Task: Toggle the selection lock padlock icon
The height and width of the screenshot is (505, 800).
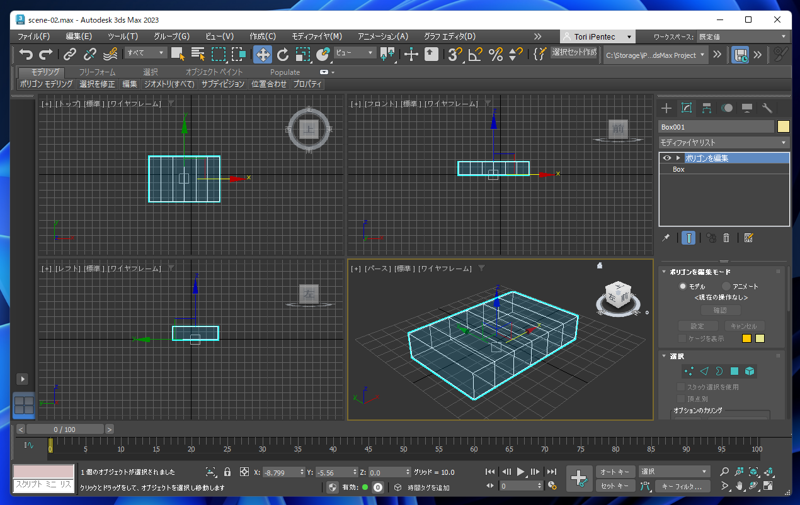Action: coord(228,472)
